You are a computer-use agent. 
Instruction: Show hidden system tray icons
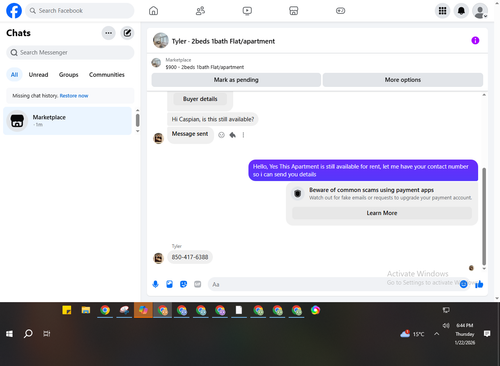[x=436, y=334]
